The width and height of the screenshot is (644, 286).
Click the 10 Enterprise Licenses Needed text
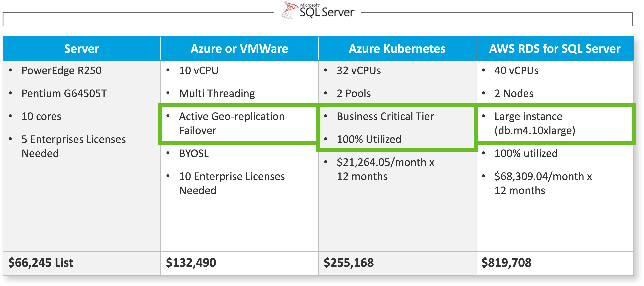[232, 183]
